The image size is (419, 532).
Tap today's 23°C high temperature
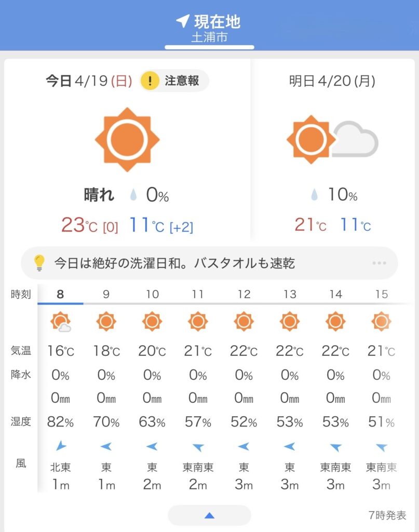coord(73,225)
